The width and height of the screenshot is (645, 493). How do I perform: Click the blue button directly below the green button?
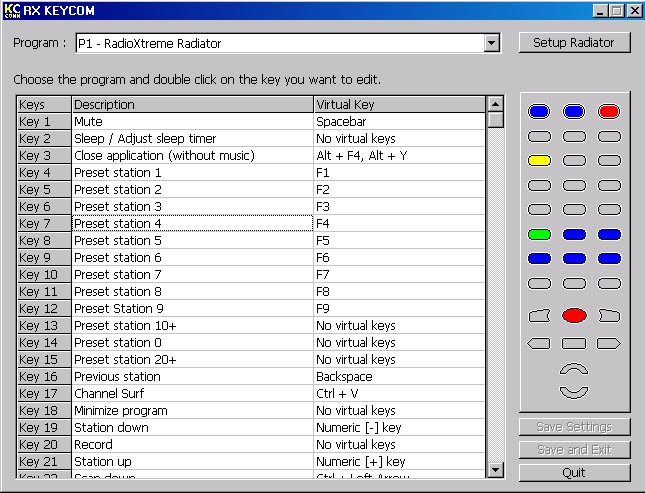click(539, 258)
